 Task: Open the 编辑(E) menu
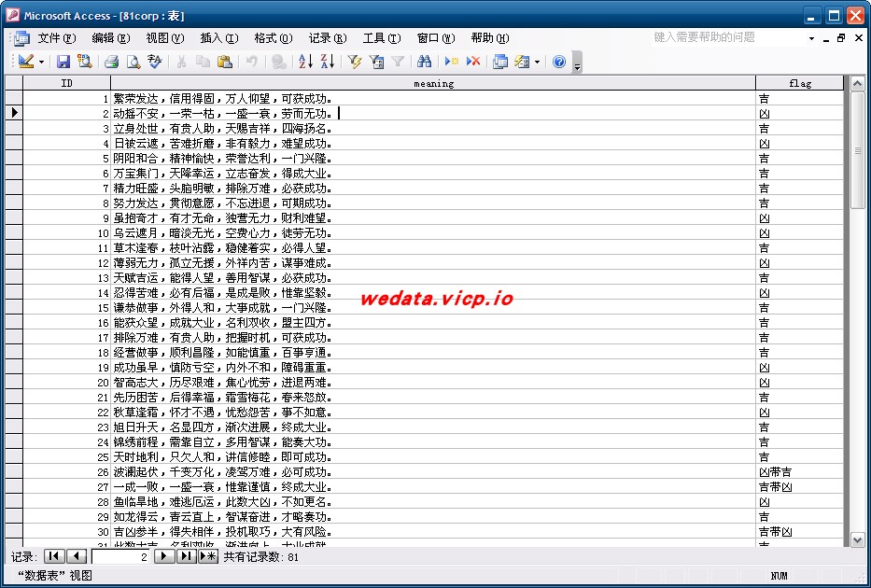(110, 38)
